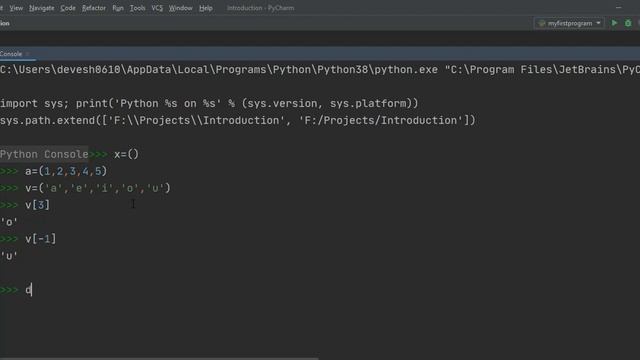This screenshot has width=640, height=360.
Task: Click the 'o' output line
Action: tap(9, 222)
